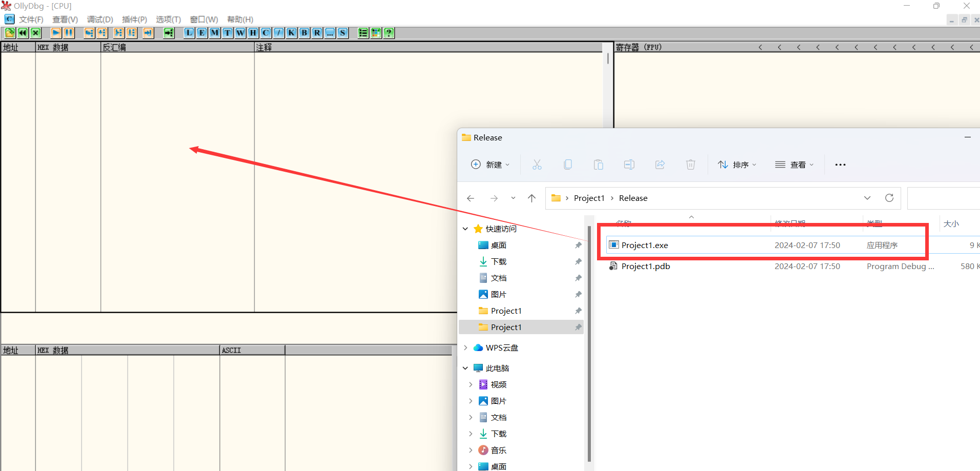
Task: Click the Pause execution toolbar icon
Action: point(69,33)
